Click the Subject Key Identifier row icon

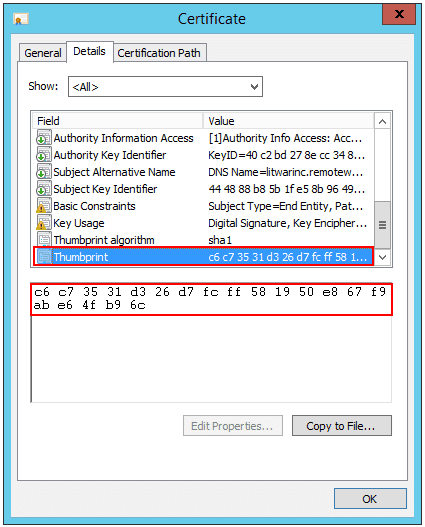click(x=44, y=189)
